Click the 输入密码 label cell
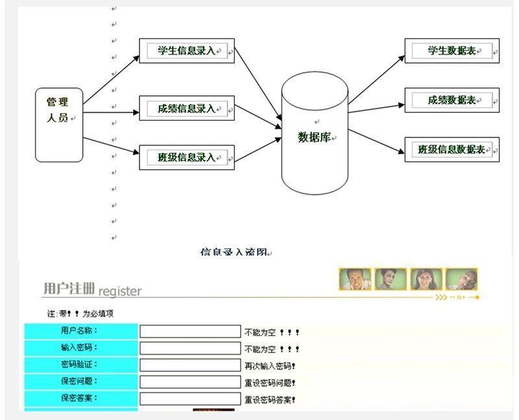Image resolution: width=519 pixels, height=420 pixels. coord(81,348)
